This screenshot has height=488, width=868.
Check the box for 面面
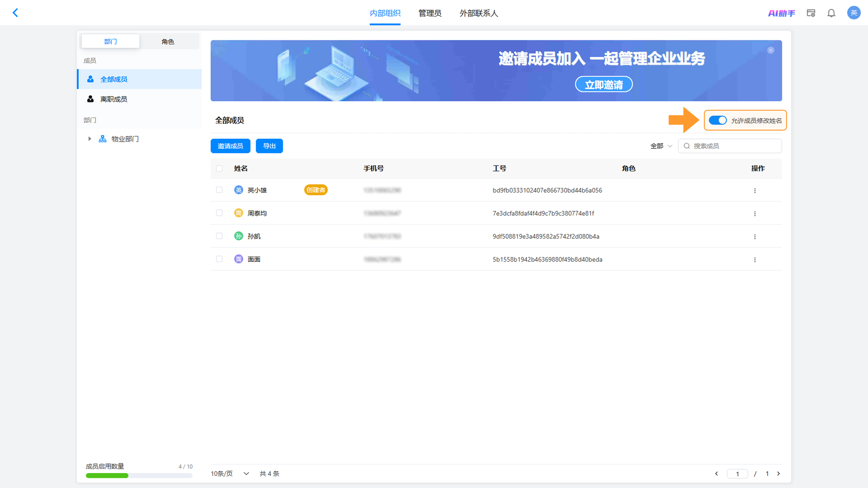click(x=219, y=259)
